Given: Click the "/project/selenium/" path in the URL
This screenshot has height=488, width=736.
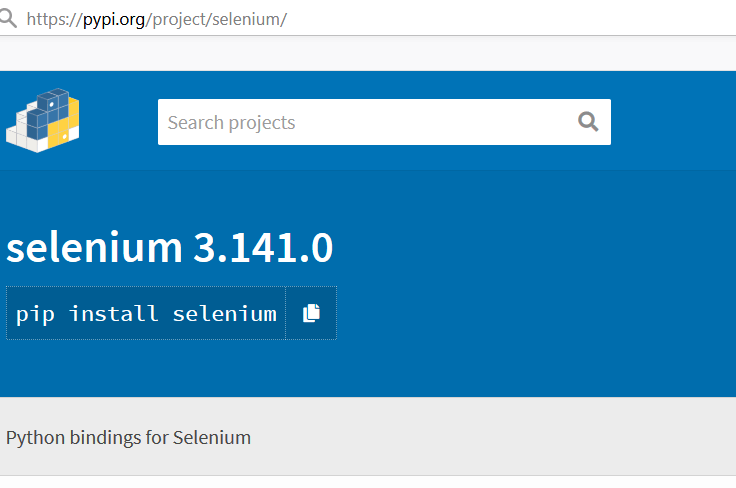Looking at the screenshot, I should 216,19.
